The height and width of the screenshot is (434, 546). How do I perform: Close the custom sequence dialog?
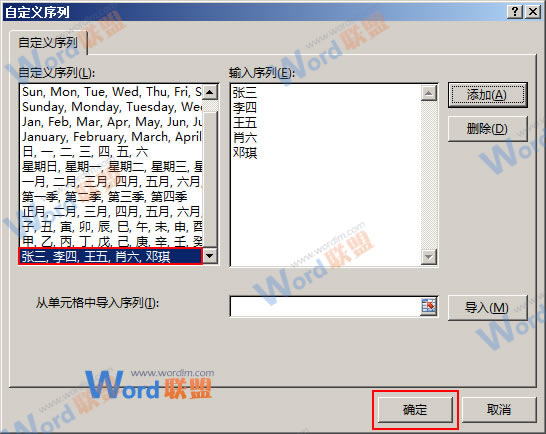[533, 11]
